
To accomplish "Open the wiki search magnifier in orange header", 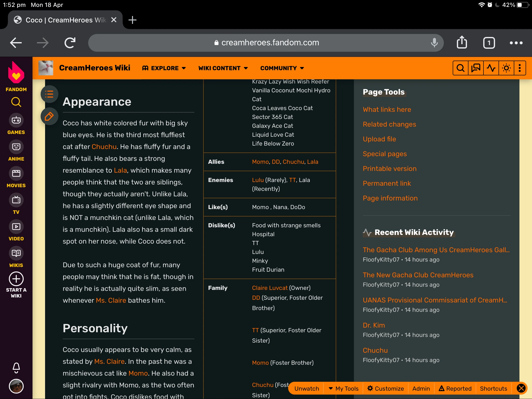I will pyautogui.click(x=460, y=68).
